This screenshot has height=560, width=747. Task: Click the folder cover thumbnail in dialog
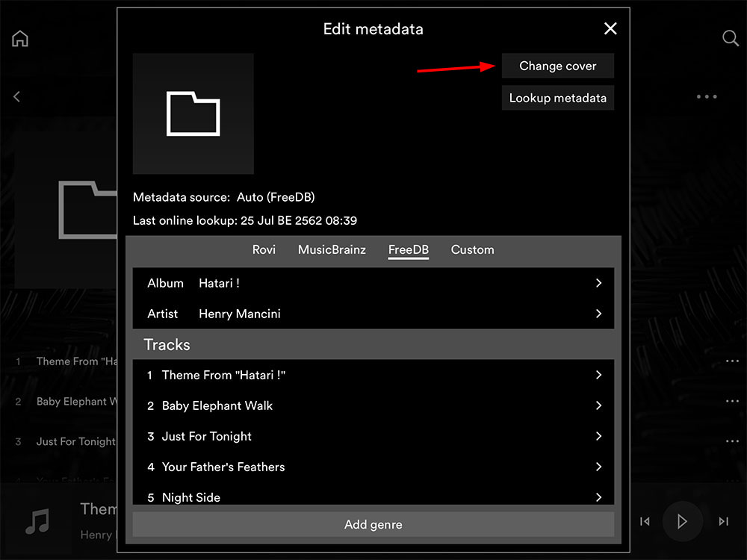tap(193, 113)
